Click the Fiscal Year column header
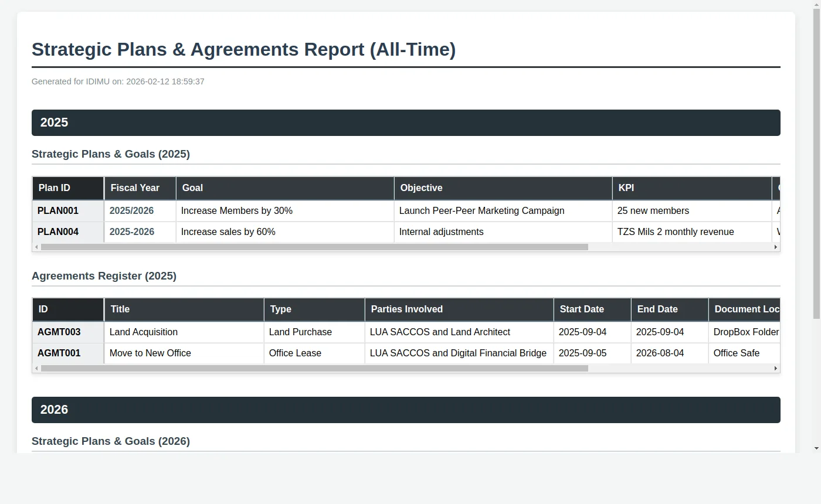The image size is (821, 504). tap(140, 188)
